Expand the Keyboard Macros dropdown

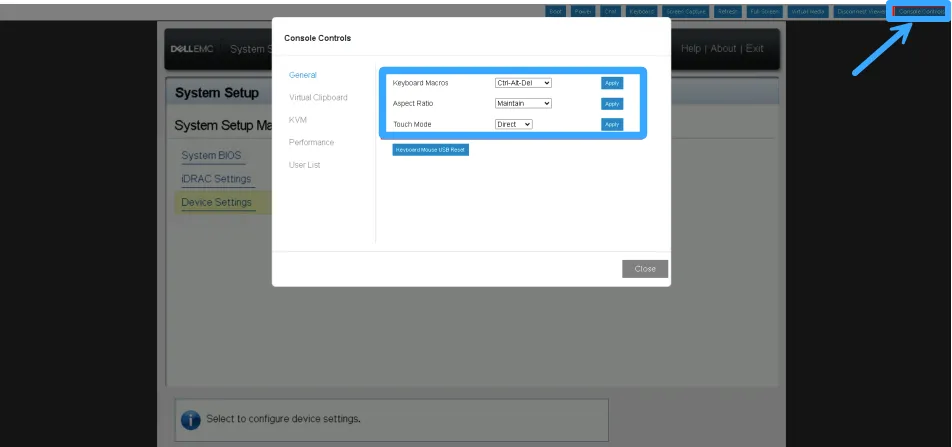[523, 83]
